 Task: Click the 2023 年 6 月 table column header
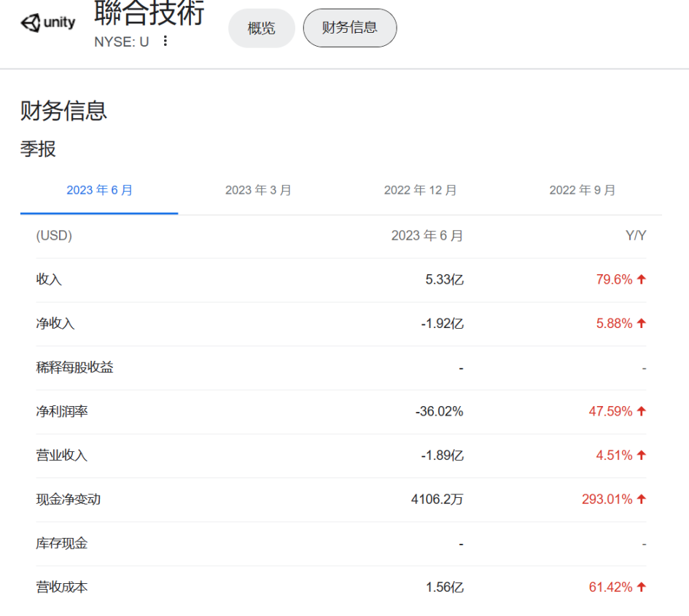[427, 235]
